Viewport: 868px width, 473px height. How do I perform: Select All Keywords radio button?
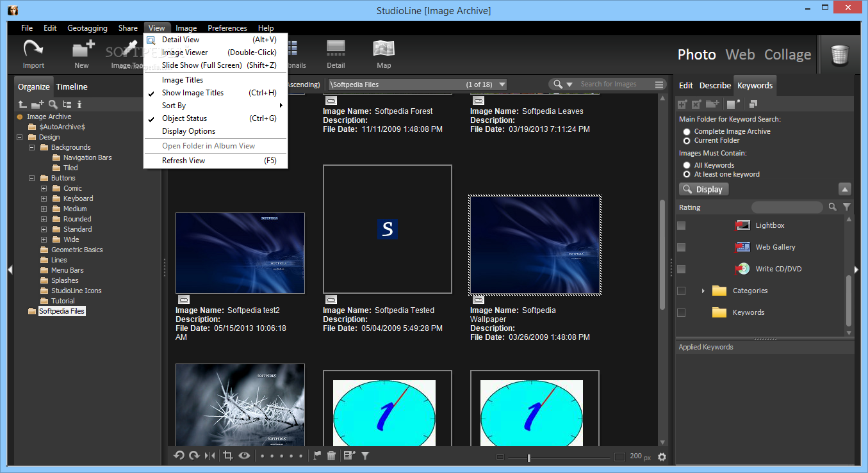click(x=687, y=165)
